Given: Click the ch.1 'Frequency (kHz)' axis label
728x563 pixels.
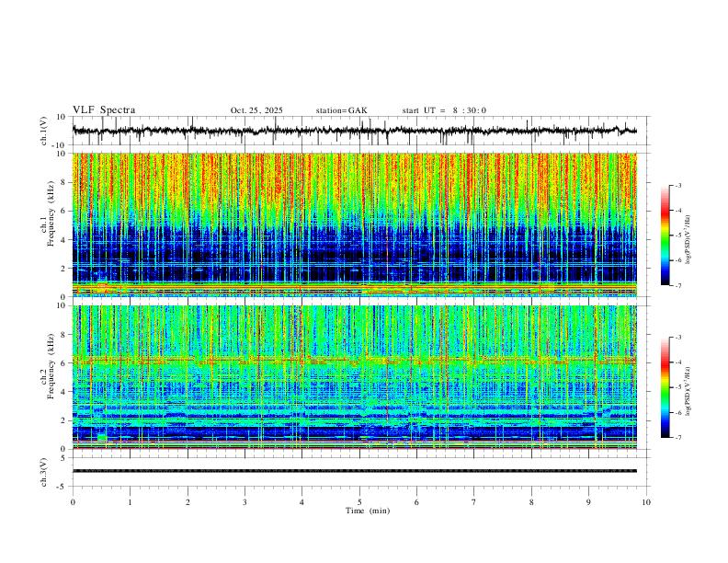Looking at the screenshot, I should pyautogui.click(x=51, y=214).
